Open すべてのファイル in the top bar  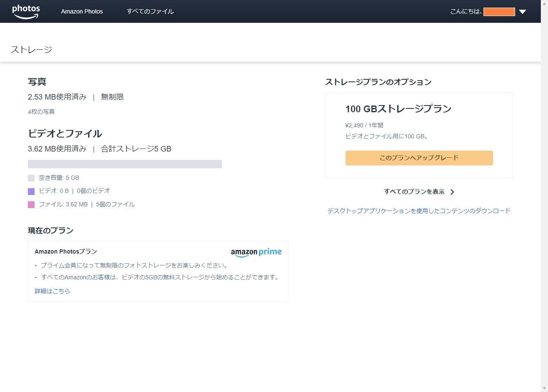coord(150,11)
